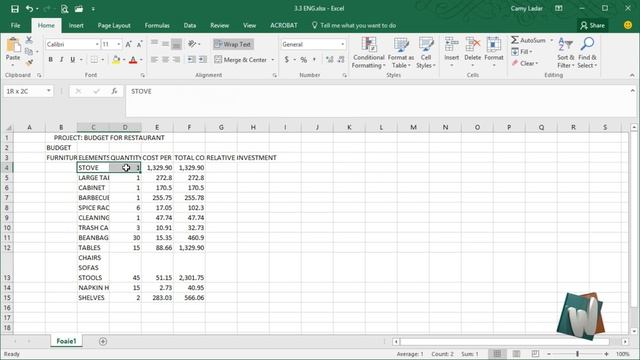Open Conditional Formatting
640x360 pixels.
369,53
